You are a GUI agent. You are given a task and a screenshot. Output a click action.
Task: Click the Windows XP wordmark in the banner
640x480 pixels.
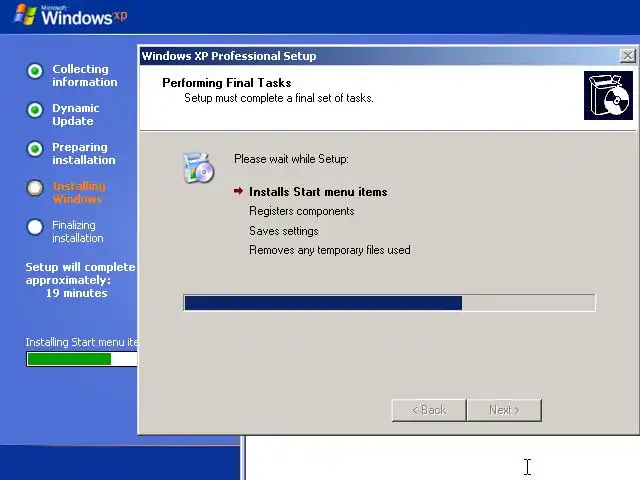pyautogui.click(x=84, y=16)
